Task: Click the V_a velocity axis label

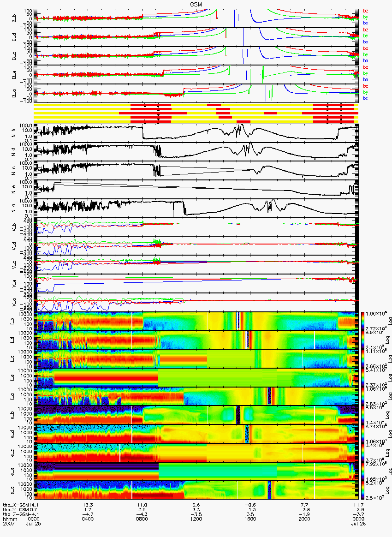Action: pyautogui.click(x=14, y=302)
